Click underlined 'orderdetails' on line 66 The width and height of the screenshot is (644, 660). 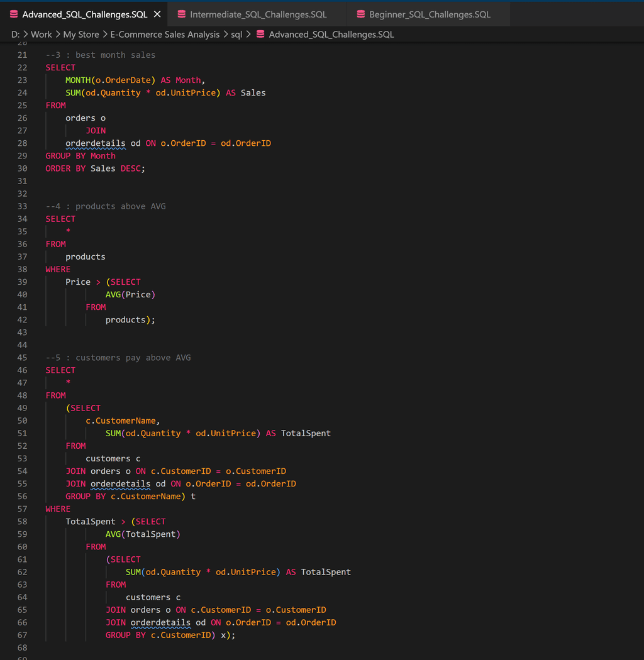160,623
